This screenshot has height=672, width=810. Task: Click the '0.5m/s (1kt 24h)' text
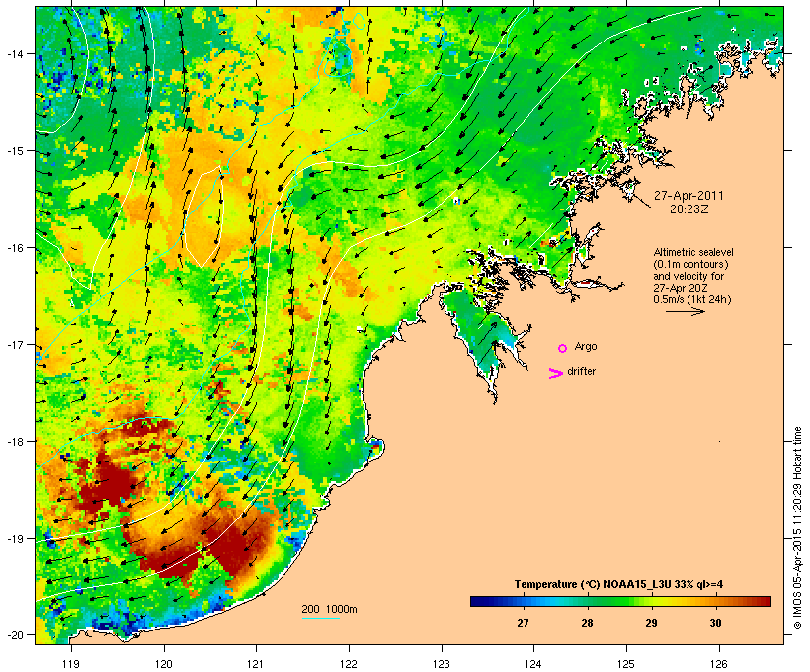(x=692, y=299)
